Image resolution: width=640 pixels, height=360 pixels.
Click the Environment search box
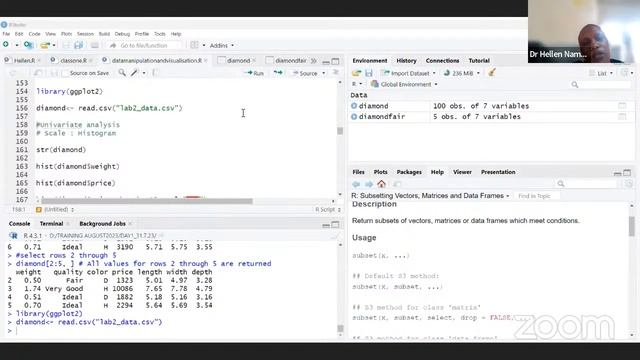601,84
